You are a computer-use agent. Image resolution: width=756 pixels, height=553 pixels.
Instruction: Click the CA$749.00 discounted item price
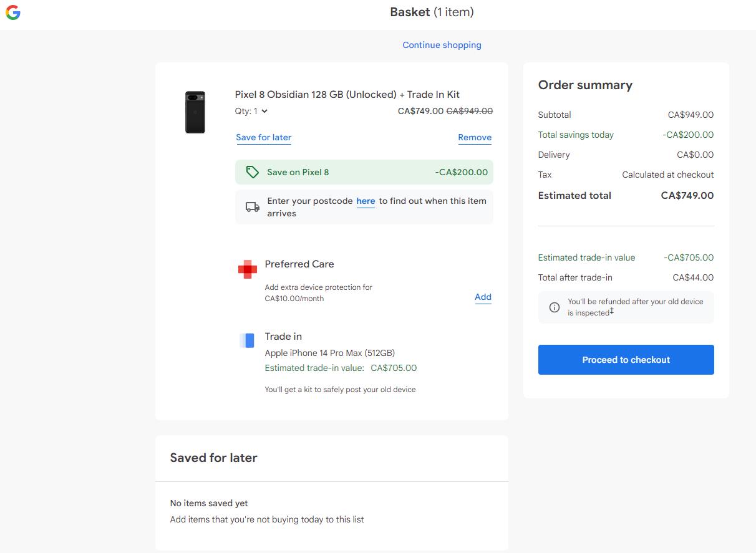coord(420,111)
